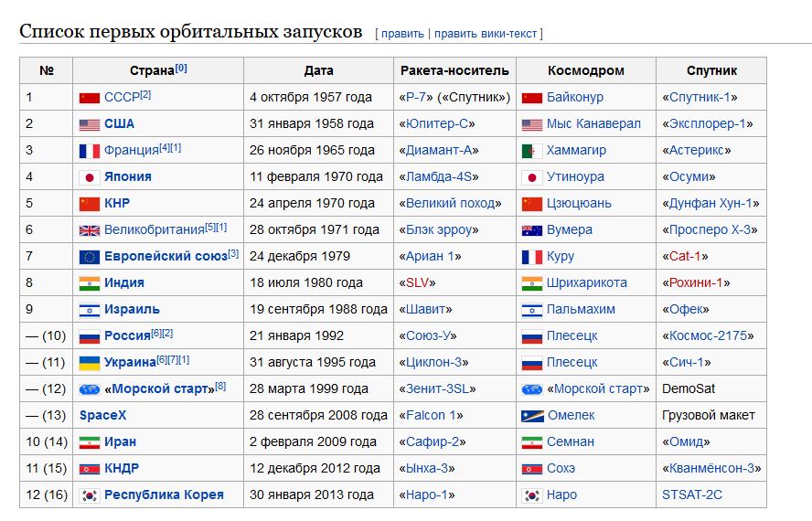Open the СССР country link
This screenshot has width=812, height=521.
click(122, 98)
